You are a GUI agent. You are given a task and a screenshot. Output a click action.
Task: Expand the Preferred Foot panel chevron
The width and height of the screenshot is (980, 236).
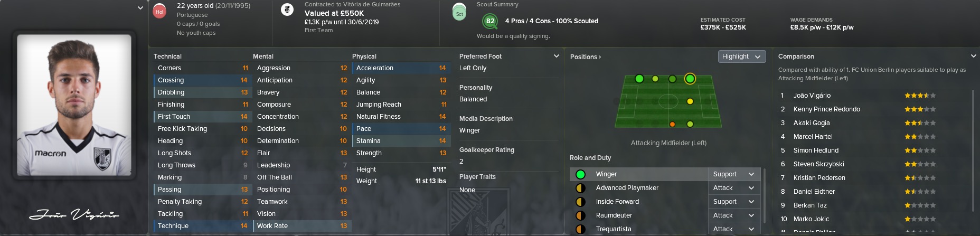pyautogui.click(x=556, y=56)
